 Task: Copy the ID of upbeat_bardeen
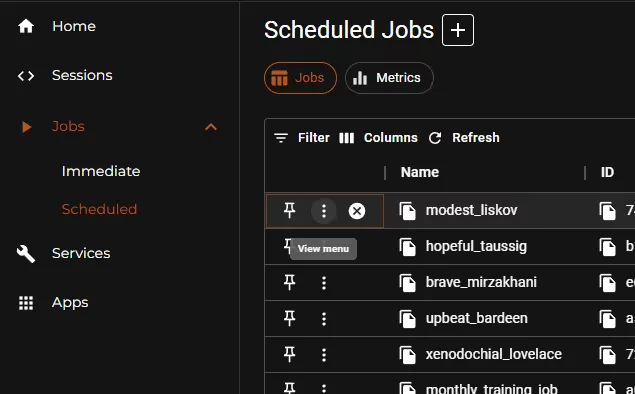click(x=607, y=319)
